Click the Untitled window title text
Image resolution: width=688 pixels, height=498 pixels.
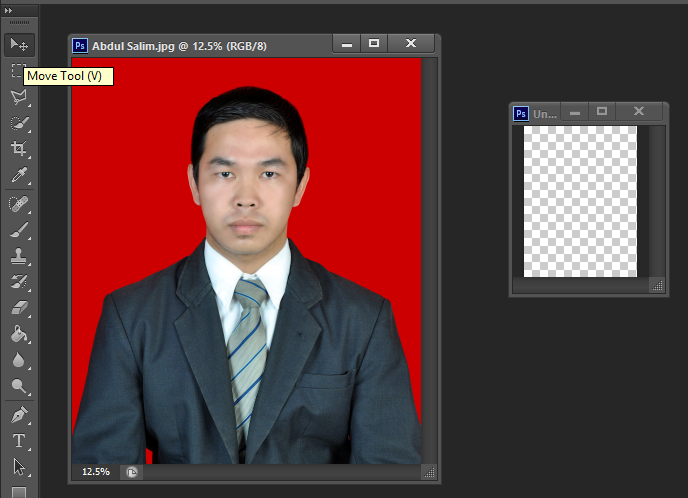[x=545, y=114]
